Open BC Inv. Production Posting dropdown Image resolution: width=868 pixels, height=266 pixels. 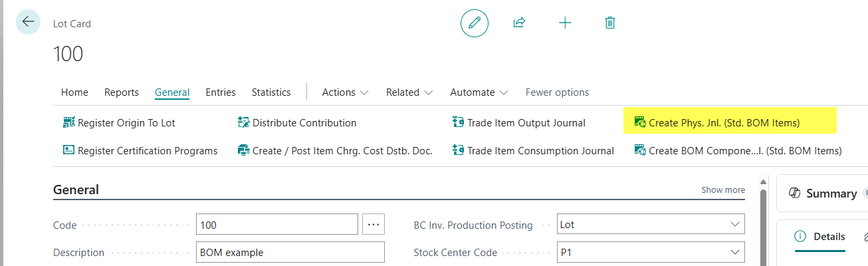click(650, 225)
